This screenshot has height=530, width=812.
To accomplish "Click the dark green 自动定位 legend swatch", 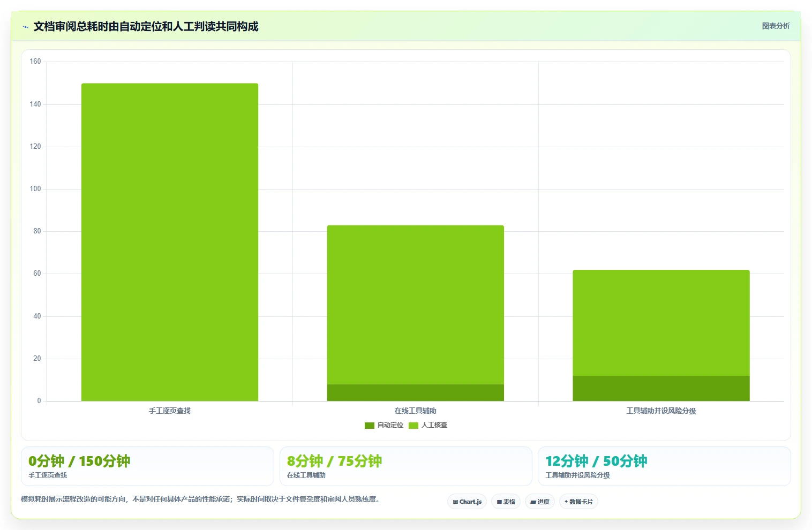I will pyautogui.click(x=370, y=426).
